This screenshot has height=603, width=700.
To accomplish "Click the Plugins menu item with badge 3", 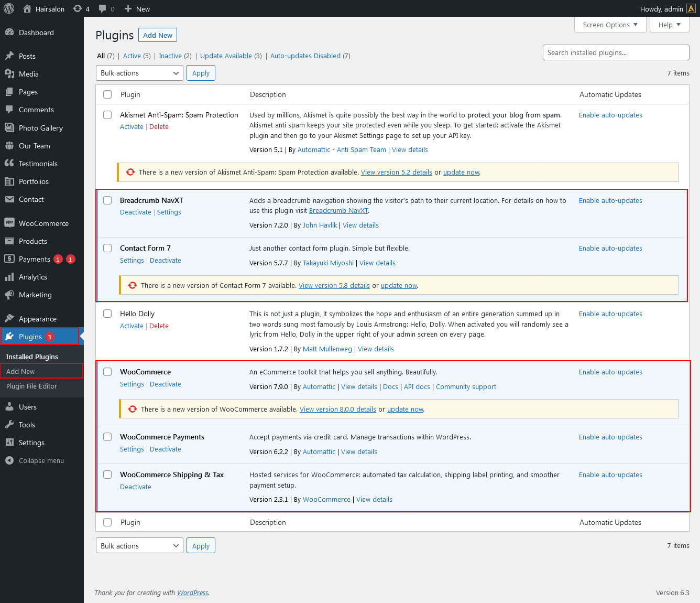I will [39, 337].
